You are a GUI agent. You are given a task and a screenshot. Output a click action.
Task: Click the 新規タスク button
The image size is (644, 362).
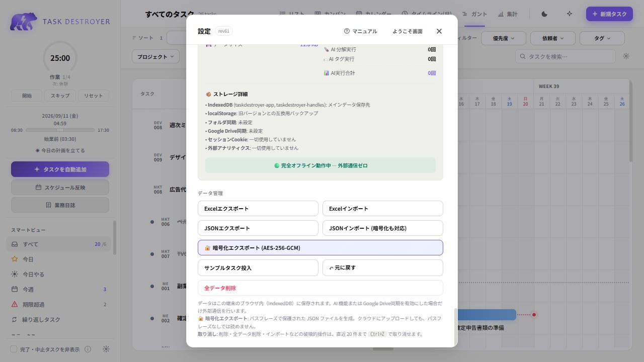(x=609, y=14)
